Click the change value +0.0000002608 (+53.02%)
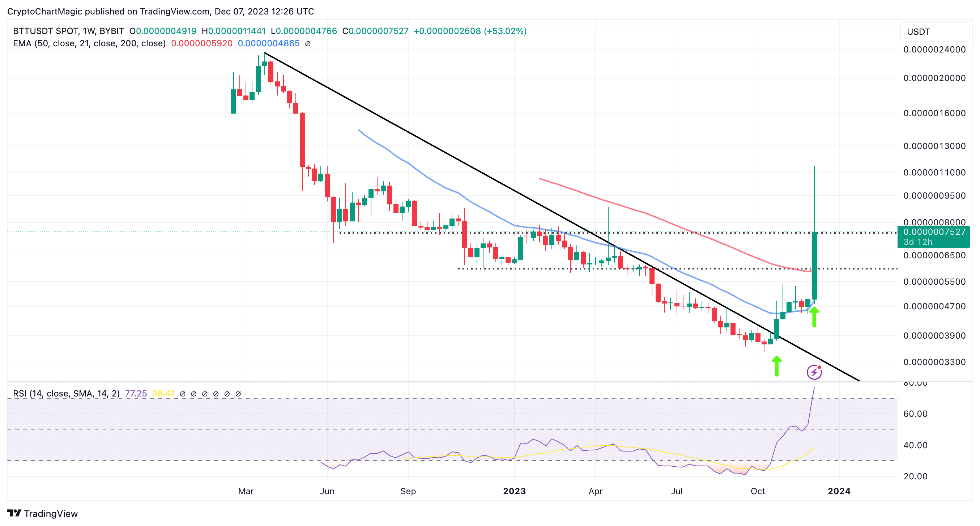980x526 pixels. click(x=470, y=31)
